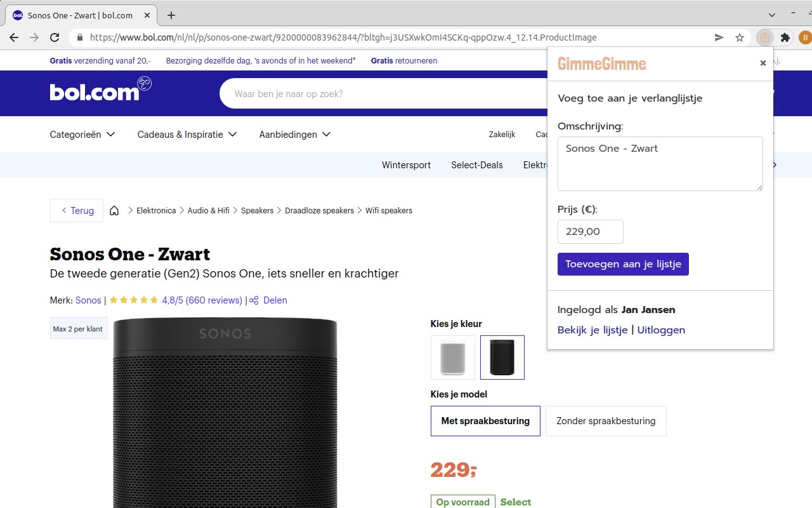This screenshot has height=508, width=812.
Task: Open the Select-Deals menu item
Action: pyautogui.click(x=477, y=165)
